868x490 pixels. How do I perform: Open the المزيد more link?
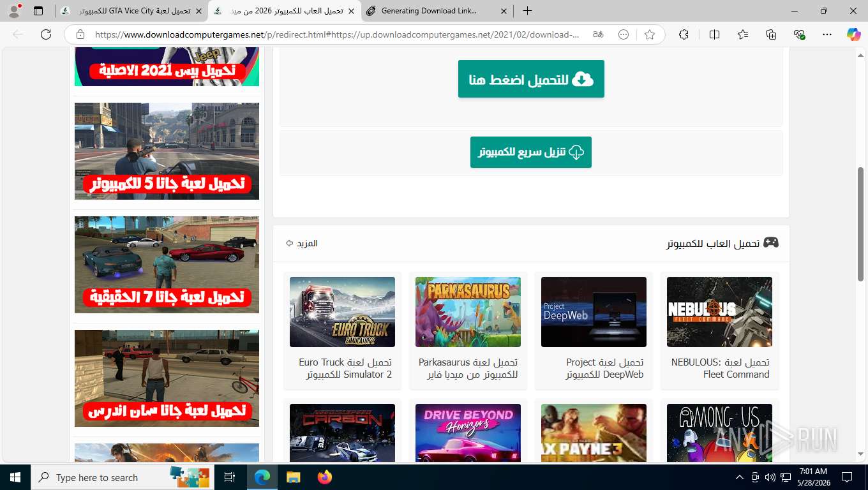point(301,243)
